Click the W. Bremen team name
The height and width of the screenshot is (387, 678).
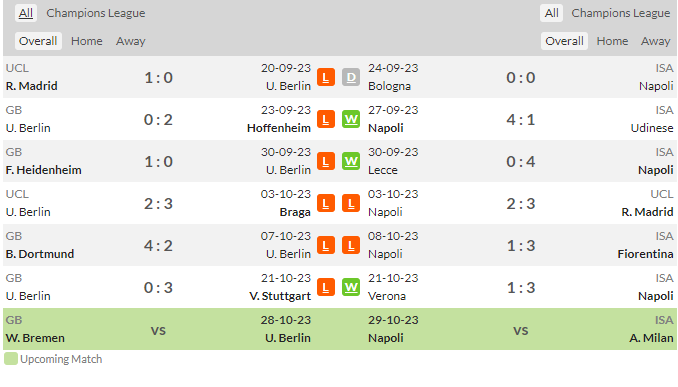[35, 338]
